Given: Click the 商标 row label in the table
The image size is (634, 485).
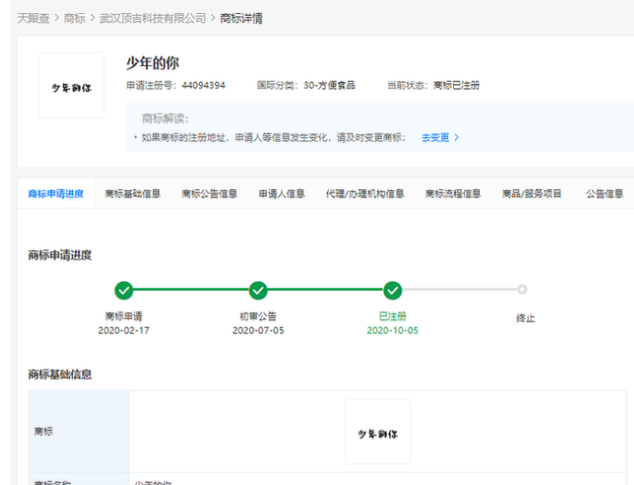Looking at the screenshot, I should (43, 432).
